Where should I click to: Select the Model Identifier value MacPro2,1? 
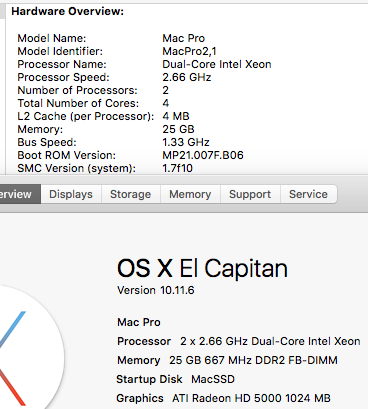189,51
